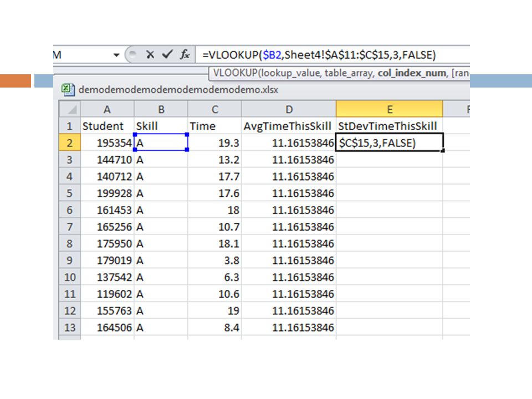Screen dimensions: 532x399
Task: Click the cell with student 179019
Action: coord(107,260)
